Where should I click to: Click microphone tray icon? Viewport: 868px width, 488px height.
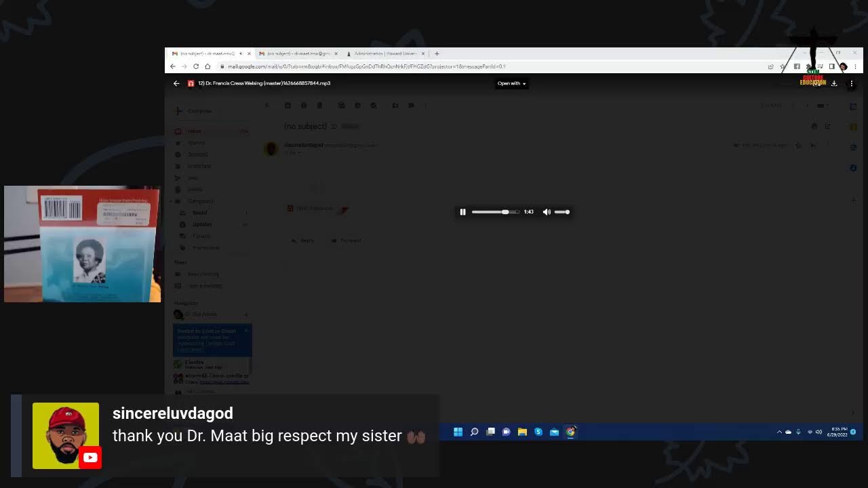click(798, 432)
